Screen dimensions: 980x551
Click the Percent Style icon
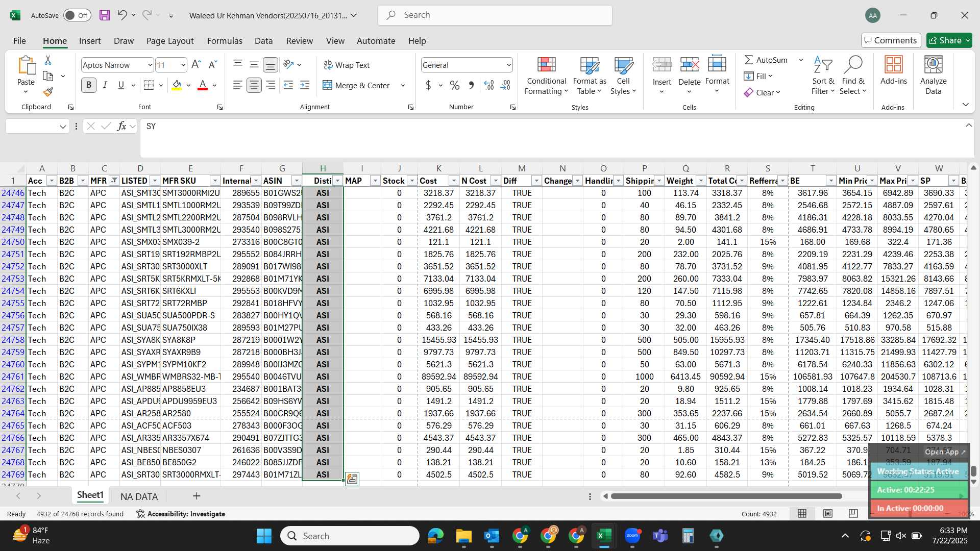(454, 85)
